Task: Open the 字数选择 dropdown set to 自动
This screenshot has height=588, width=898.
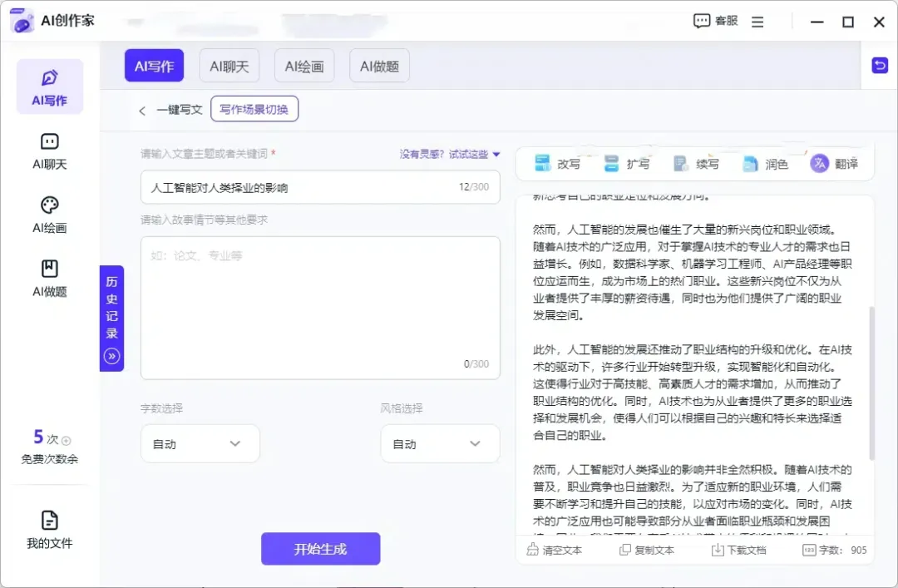Action: 200,443
